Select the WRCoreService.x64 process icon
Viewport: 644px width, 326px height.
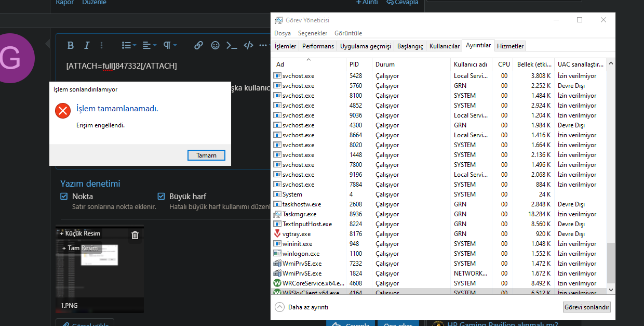point(277,283)
